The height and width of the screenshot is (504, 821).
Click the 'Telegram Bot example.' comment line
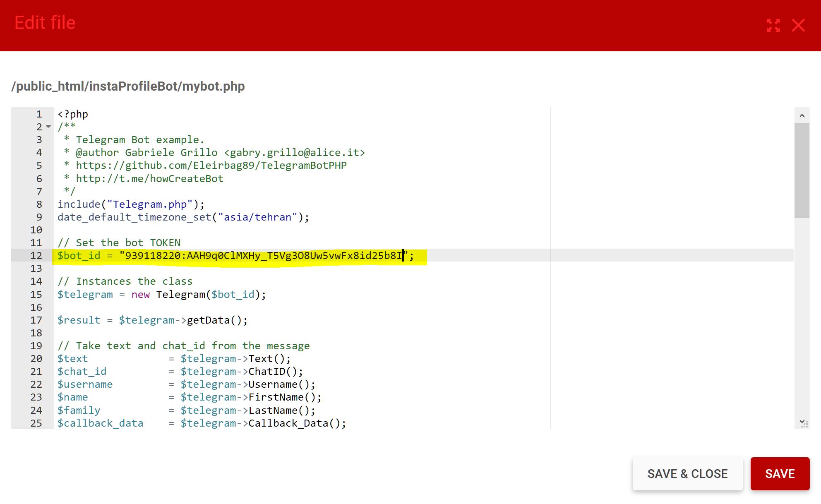tap(134, 140)
